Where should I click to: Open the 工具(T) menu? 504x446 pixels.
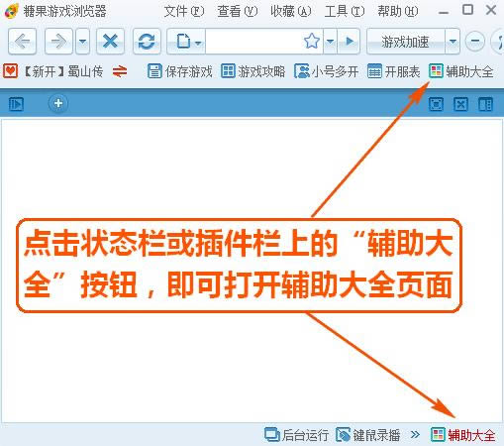345,12
